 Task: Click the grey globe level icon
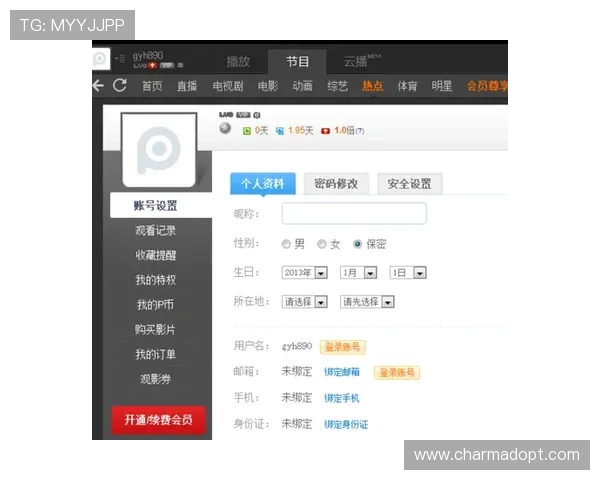225,128
